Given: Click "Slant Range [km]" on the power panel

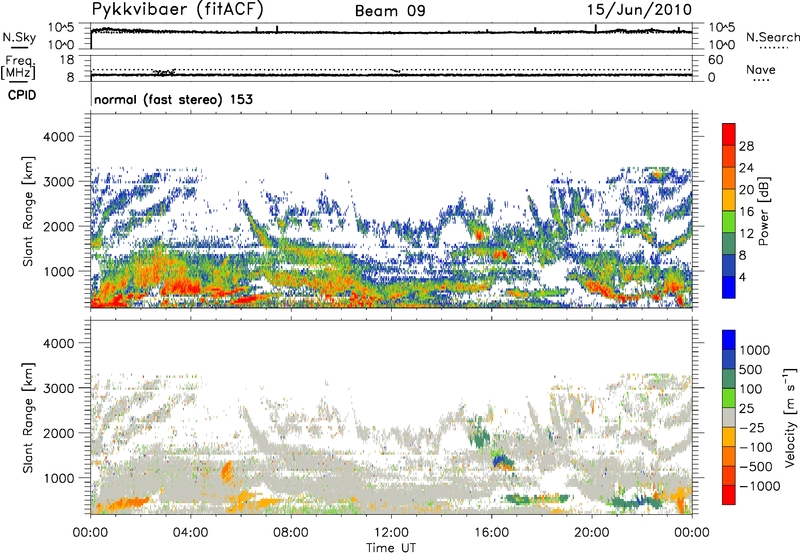Looking at the screenshot, I should click(x=28, y=211).
